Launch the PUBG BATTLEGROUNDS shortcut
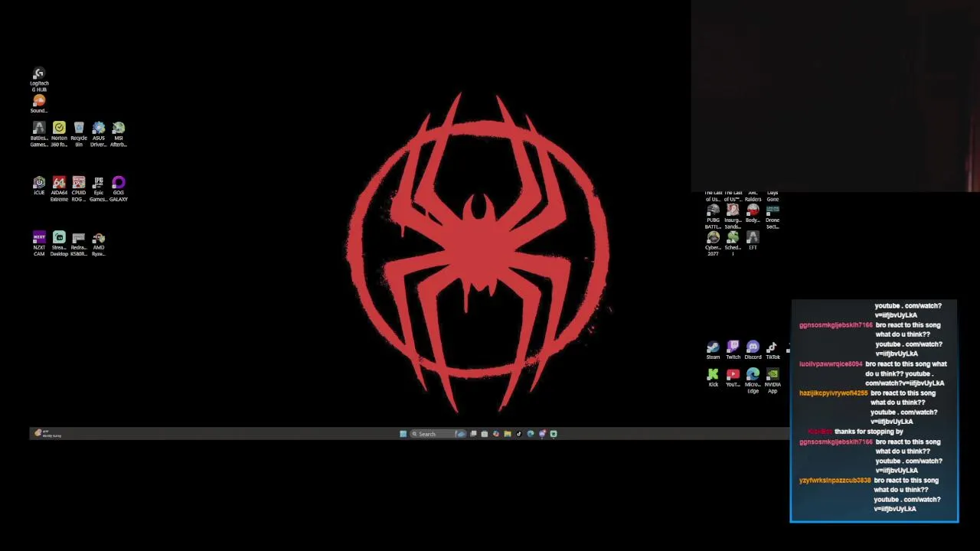This screenshot has height=551, width=980. click(713, 217)
